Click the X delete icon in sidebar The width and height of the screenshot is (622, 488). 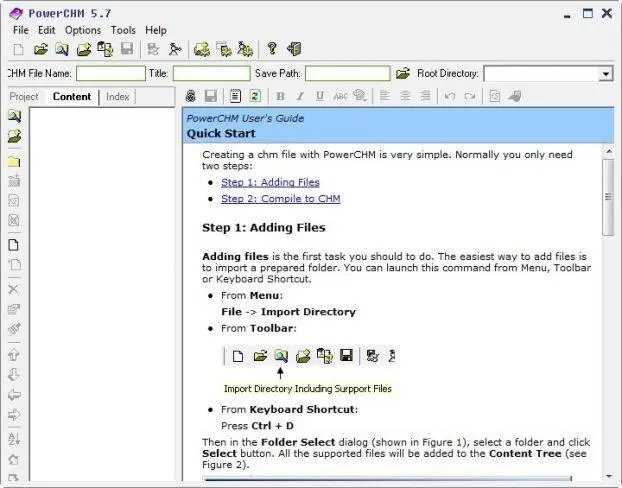(x=13, y=289)
